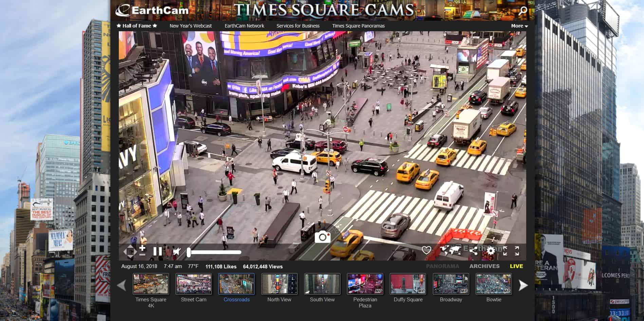Open the Hall of Fame menu item
This screenshot has width=644, height=321.
pos(137,26)
